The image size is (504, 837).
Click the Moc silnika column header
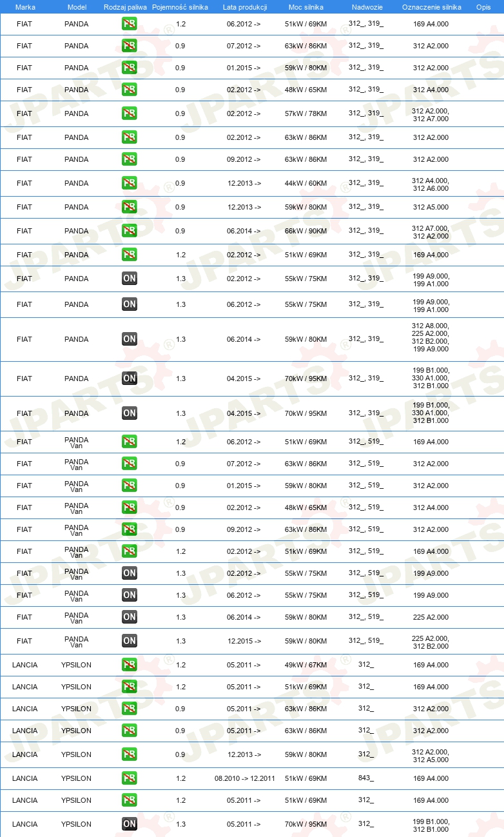tap(306, 7)
